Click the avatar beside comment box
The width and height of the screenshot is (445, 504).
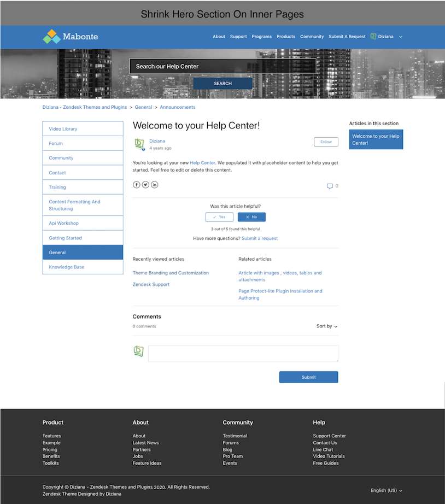point(139,351)
